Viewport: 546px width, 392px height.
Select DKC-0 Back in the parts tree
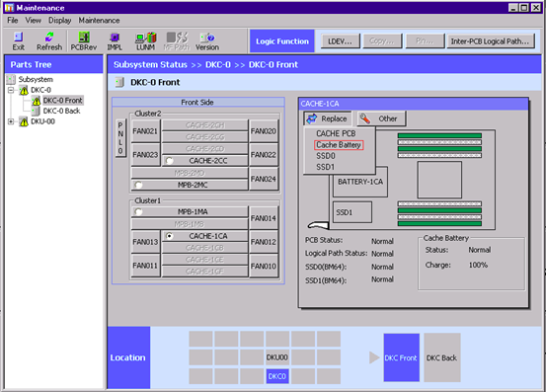[x=61, y=111]
